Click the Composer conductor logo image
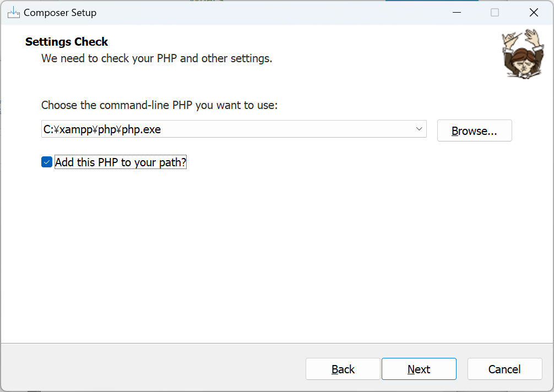 pos(523,54)
